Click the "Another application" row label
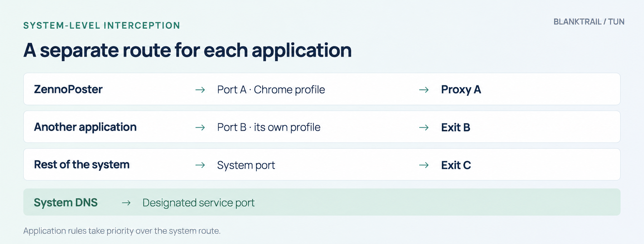The width and height of the screenshot is (644, 244). [x=85, y=127]
